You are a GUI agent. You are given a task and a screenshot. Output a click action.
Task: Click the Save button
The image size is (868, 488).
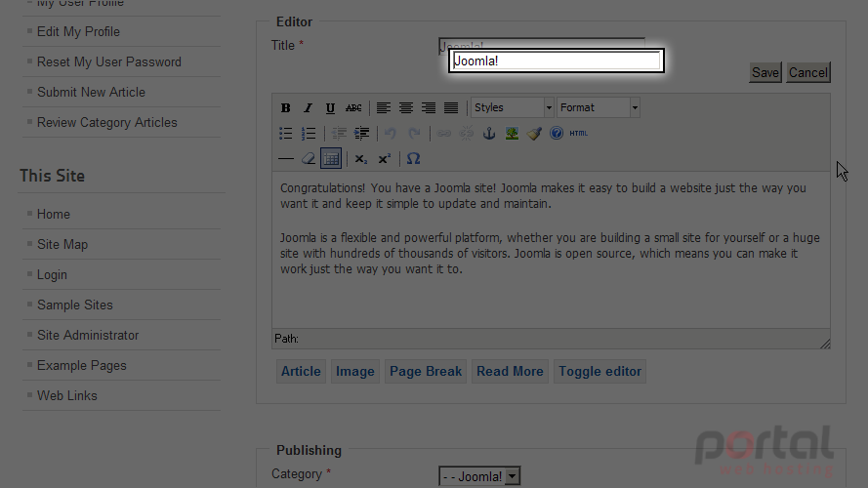pyautogui.click(x=765, y=72)
